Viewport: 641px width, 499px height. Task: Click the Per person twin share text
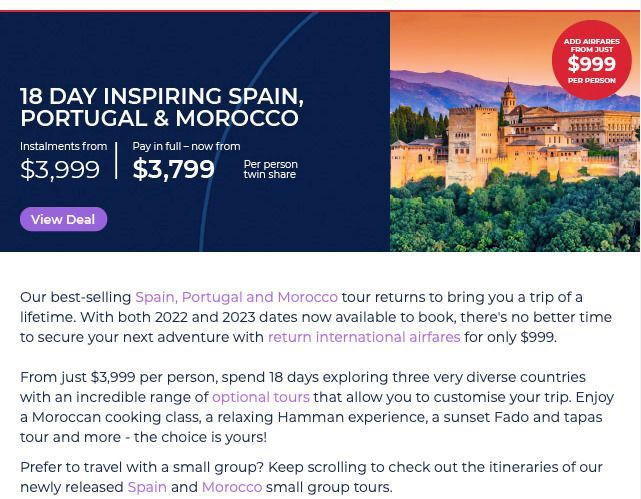pos(271,169)
